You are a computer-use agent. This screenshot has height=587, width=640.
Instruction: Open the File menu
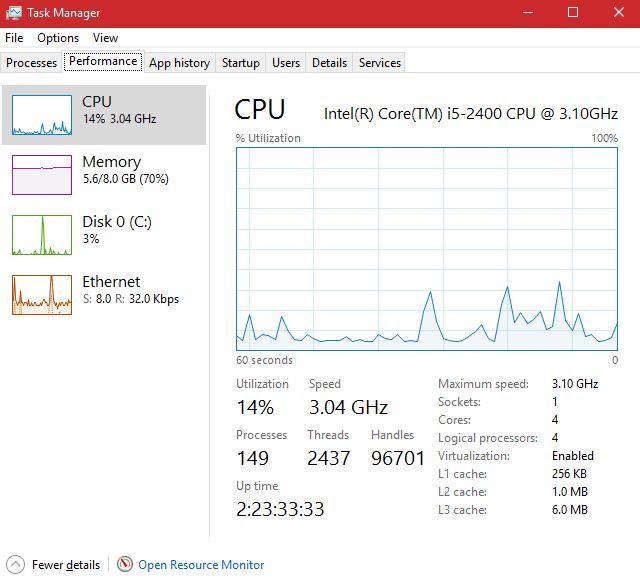coord(14,38)
